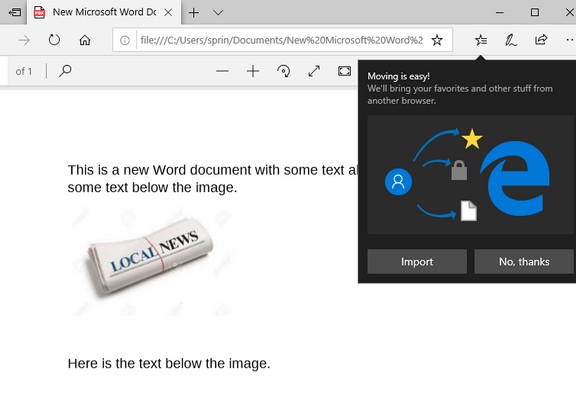The width and height of the screenshot is (576, 394).
Task: Click the text 'Here is the text below the image.'
Action: (169, 363)
